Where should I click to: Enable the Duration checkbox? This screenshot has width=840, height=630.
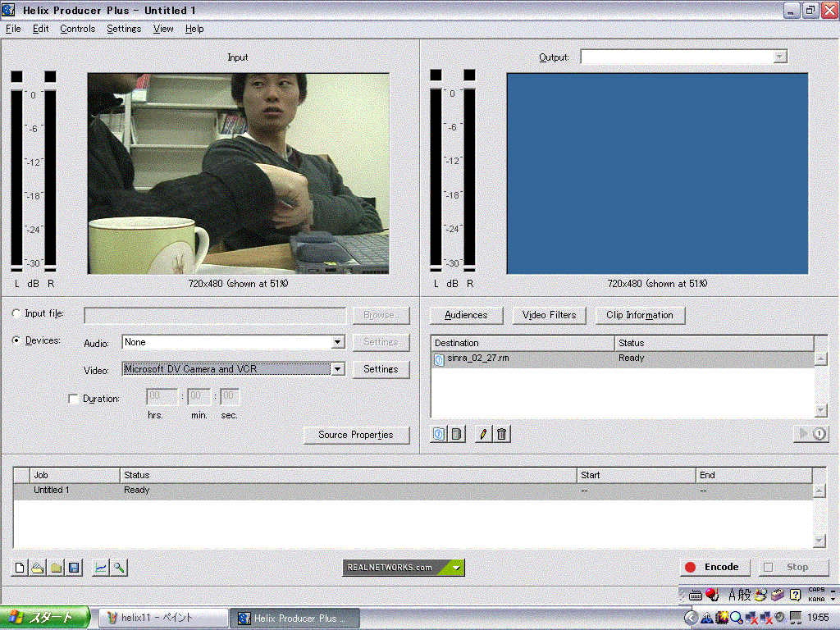click(73, 399)
